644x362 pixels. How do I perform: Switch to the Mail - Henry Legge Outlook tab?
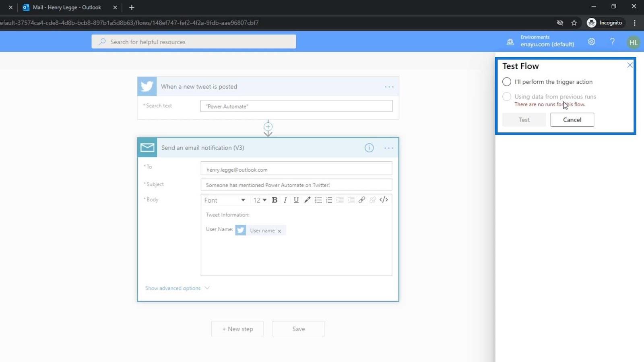[67, 7]
